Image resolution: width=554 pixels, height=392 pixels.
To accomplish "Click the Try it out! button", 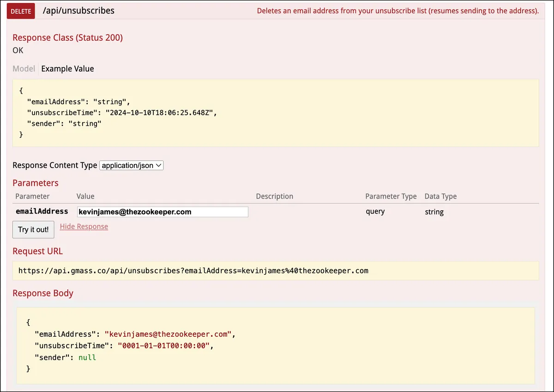I will point(33,229).
